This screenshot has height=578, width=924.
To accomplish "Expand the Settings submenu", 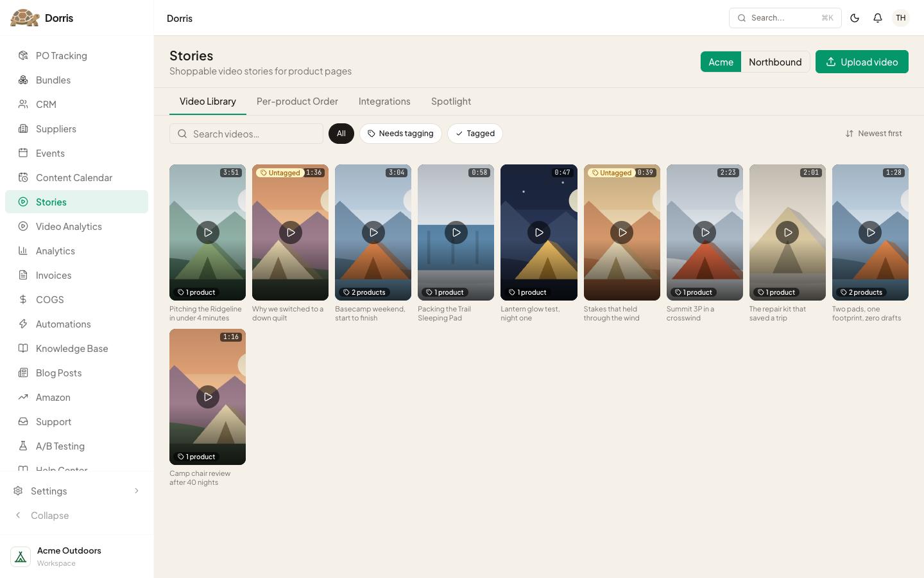I will pyautogui.click(x=76, y=491).
